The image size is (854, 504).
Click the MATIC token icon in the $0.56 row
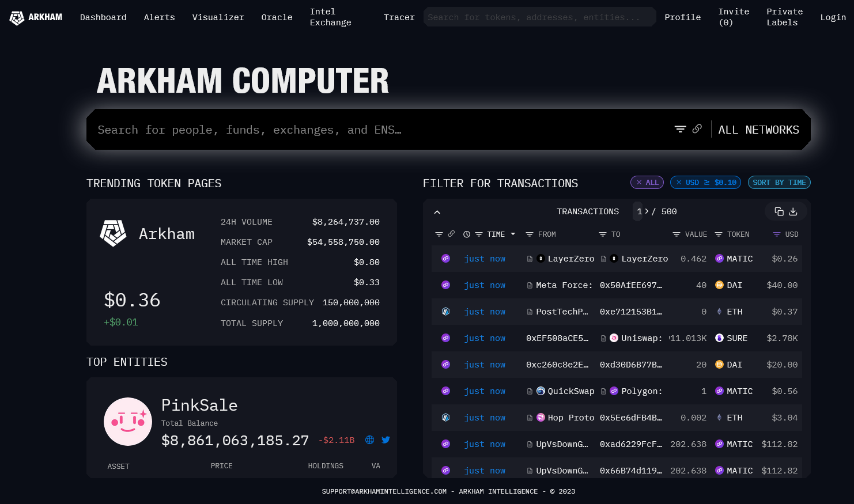tap(719, 391)
